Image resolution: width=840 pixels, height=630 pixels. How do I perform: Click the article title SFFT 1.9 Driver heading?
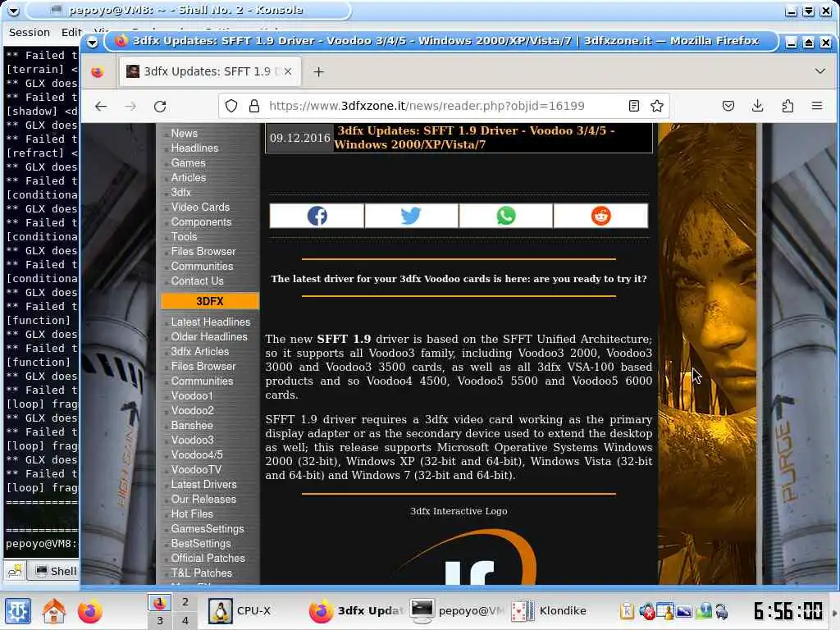(474, 138)
